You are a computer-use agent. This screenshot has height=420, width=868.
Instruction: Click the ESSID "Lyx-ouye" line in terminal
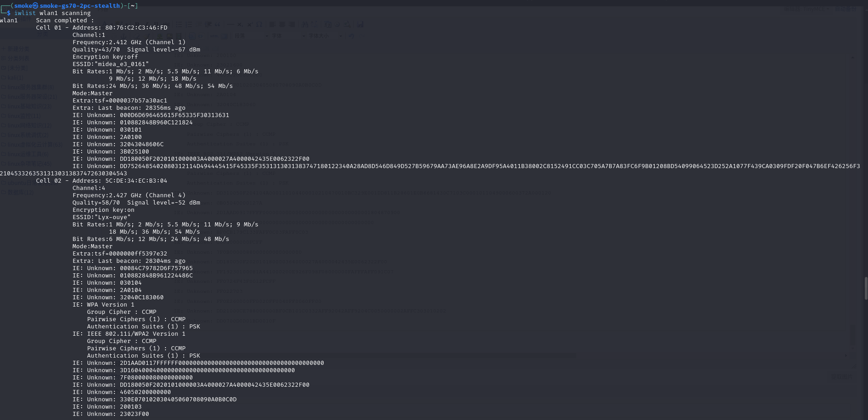tap(101, 217)
